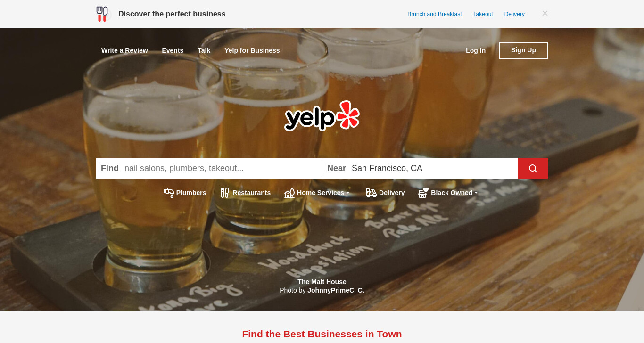Screen dimensions: 644x343
Task: Click the Log In link
Action: coord(476,50)
